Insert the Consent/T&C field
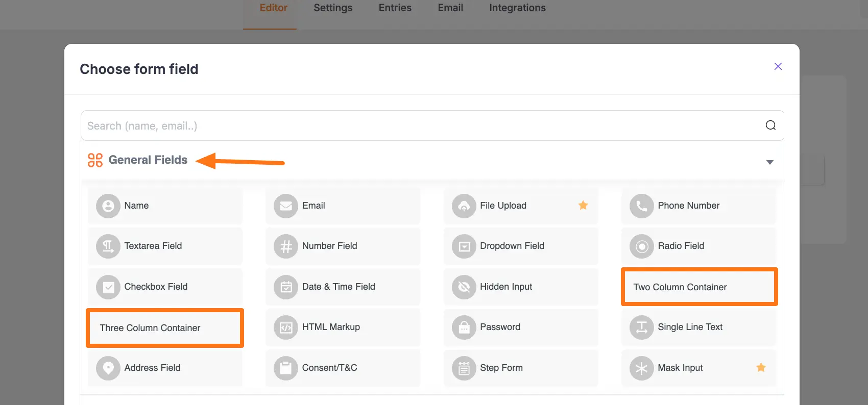Screen dimensions: 868x405 [x=329, y=368]
